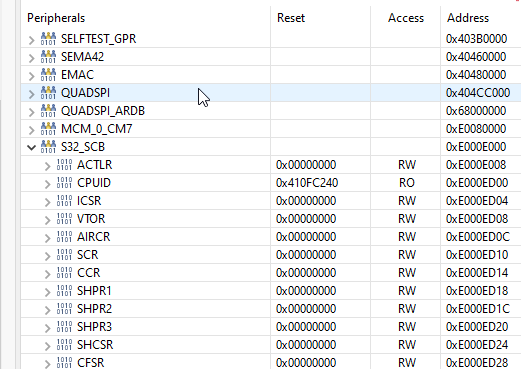Click the CFSR register binary icon
521x369 pixels.
[64, 363]
